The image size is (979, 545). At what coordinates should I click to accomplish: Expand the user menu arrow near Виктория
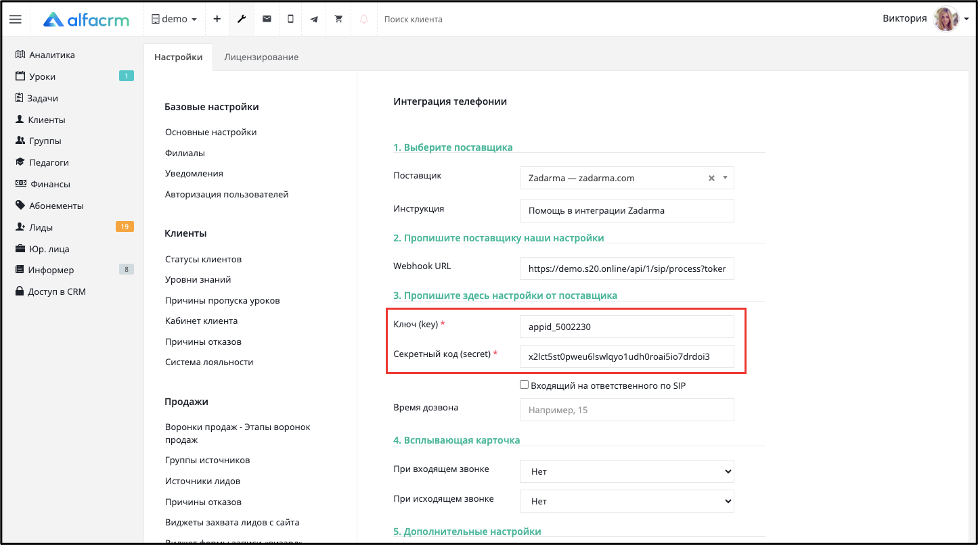click(x=967, y=19)
